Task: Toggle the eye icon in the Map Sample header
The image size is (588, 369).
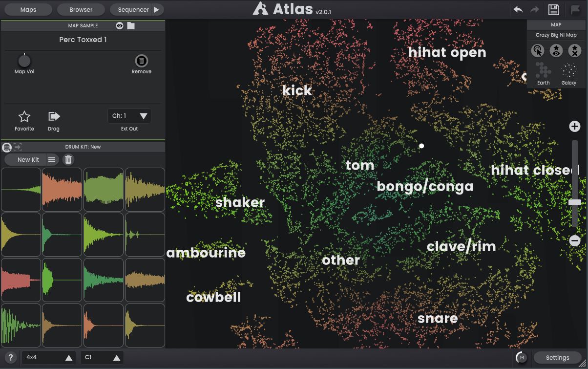Action: tap(120, 25)
